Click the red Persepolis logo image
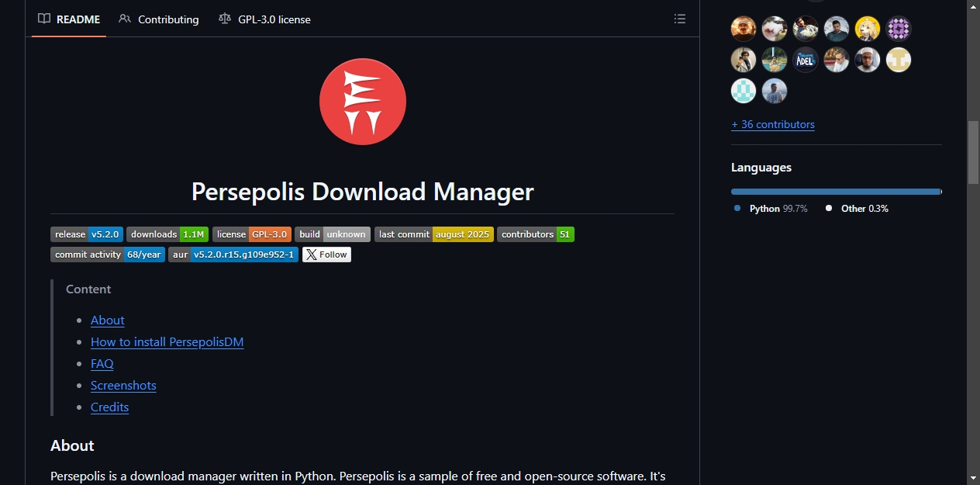The image size is (980, 485). [x=363, y=102]
